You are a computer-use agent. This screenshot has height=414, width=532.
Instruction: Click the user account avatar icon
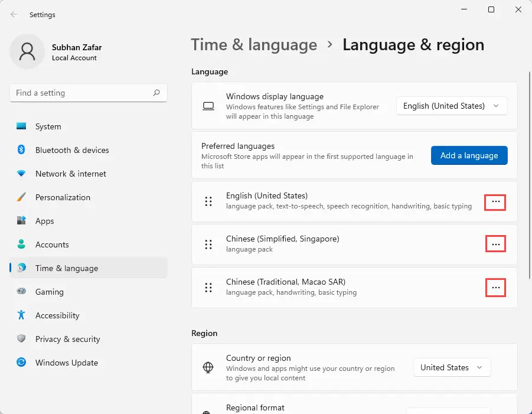pos(27,52)
